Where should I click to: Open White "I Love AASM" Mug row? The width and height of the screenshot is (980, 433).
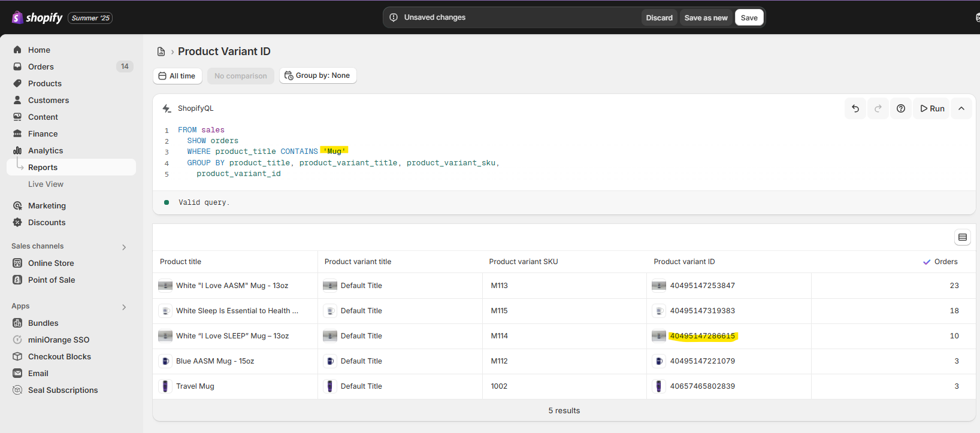click(564, 286)
